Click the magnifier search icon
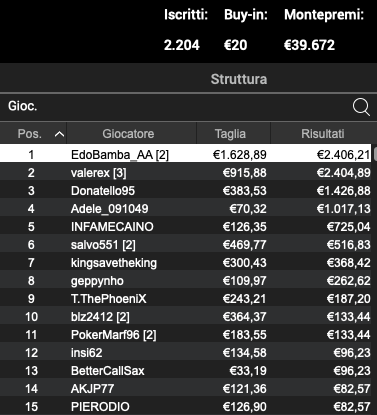 coord(361,107)
